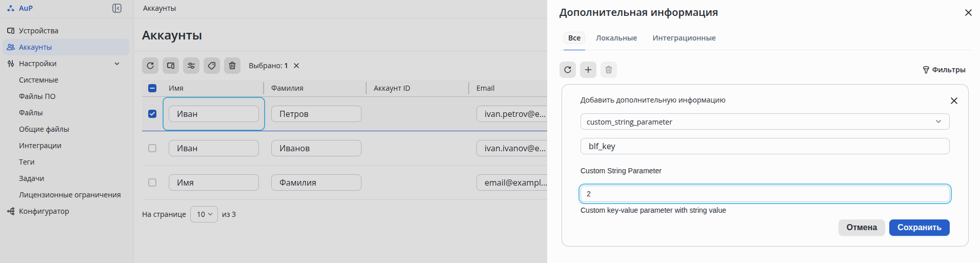Open Системные settings
The width and height of the screenshot is (980, 263).
[x=38, y=80]
